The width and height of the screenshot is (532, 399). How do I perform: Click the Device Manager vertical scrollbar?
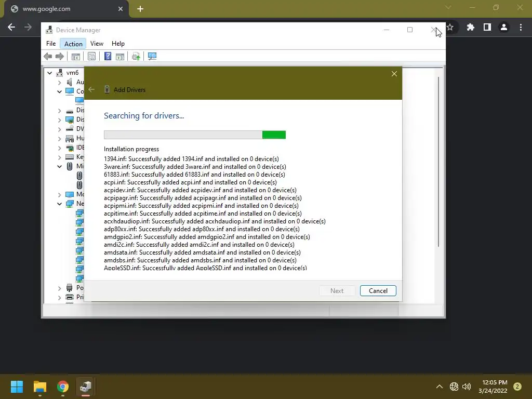point(438,162)
